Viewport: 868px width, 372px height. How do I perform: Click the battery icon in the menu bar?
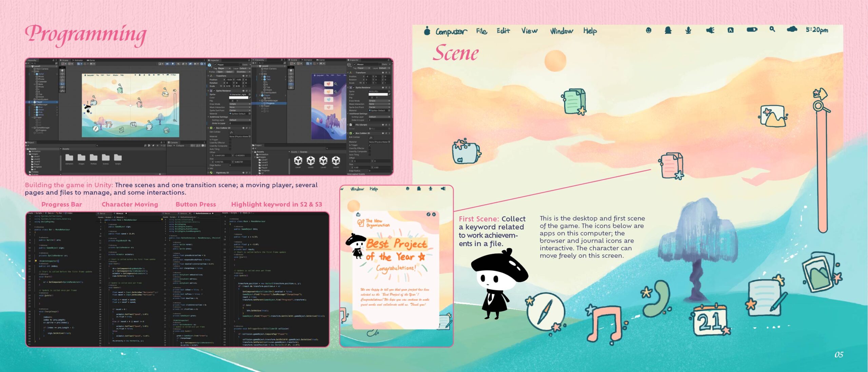(x=752, y=30)
